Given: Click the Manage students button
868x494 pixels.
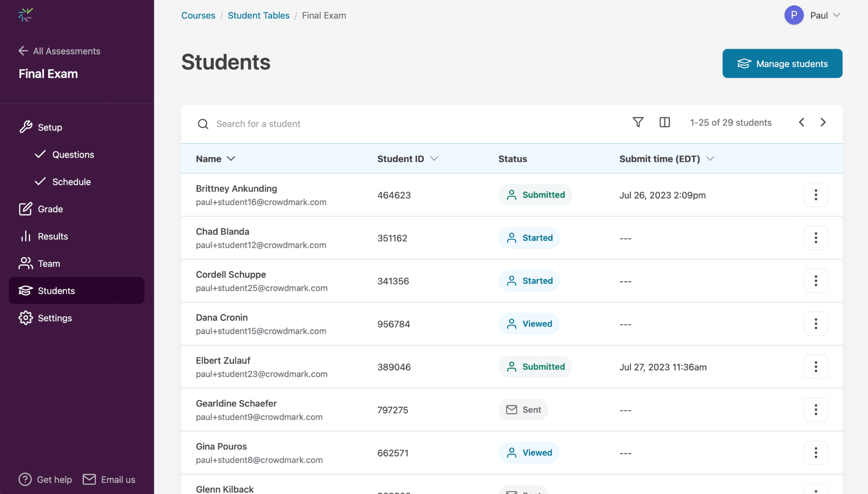Looking at the screenshot, I should (x=782, y=63).
